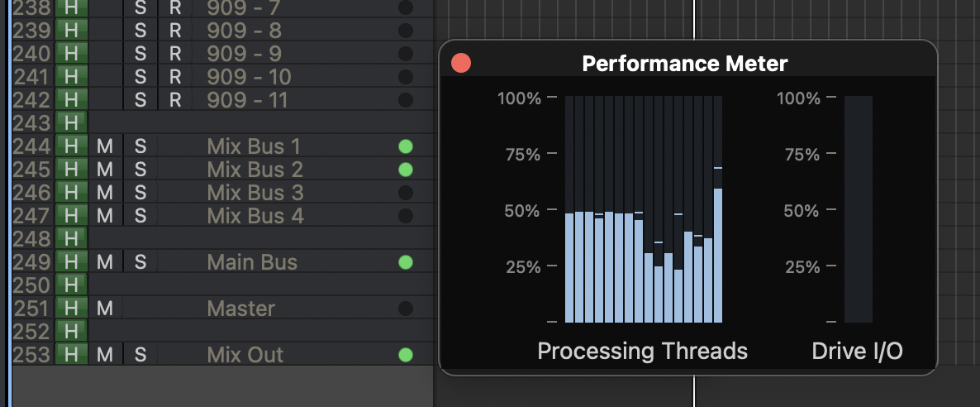Viewport: 980px width, 407px height.
Task: Click the dark indicator on 909 - 9
Action: pyautogui.click(x=405, y=54)
